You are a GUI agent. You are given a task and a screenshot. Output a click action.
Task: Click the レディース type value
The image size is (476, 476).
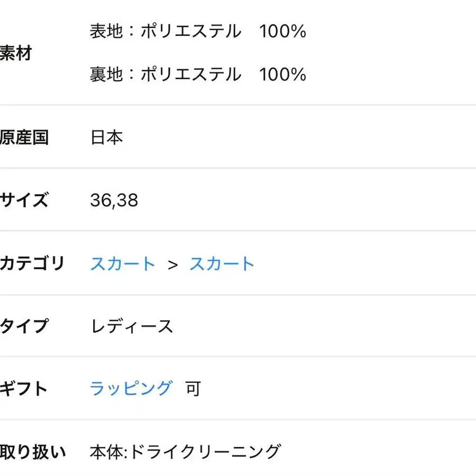click(131, 326)
